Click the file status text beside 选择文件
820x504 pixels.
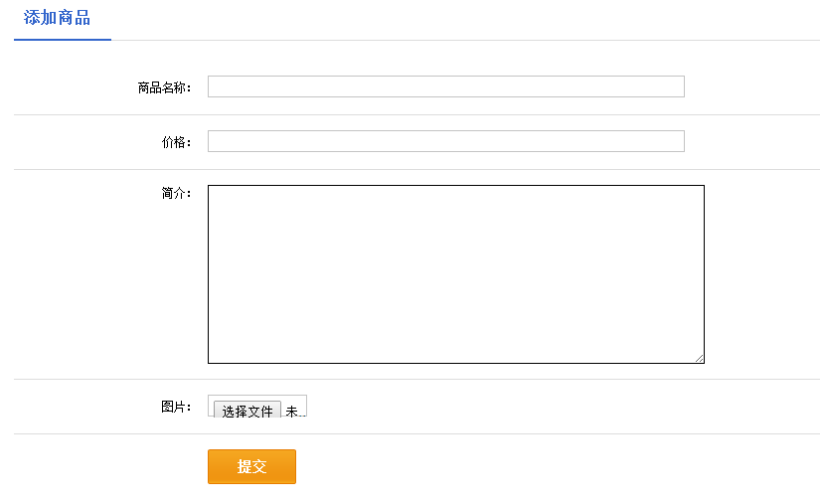pyautogui.click(x=292, y=412)
